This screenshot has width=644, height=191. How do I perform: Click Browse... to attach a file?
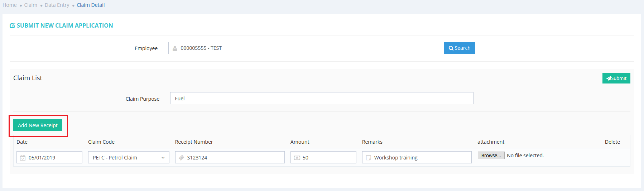491,156
